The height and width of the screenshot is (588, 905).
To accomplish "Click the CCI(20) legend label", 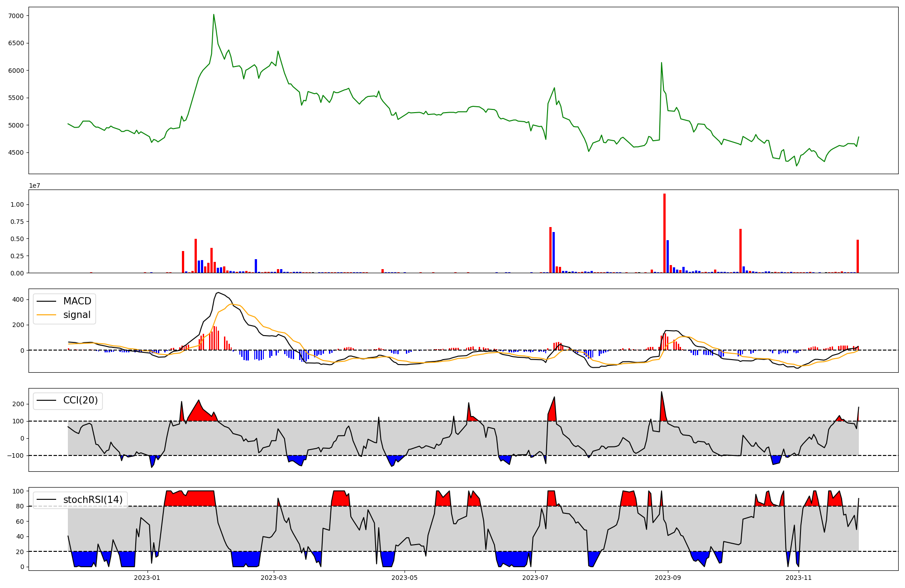I will tap(80, 400).
